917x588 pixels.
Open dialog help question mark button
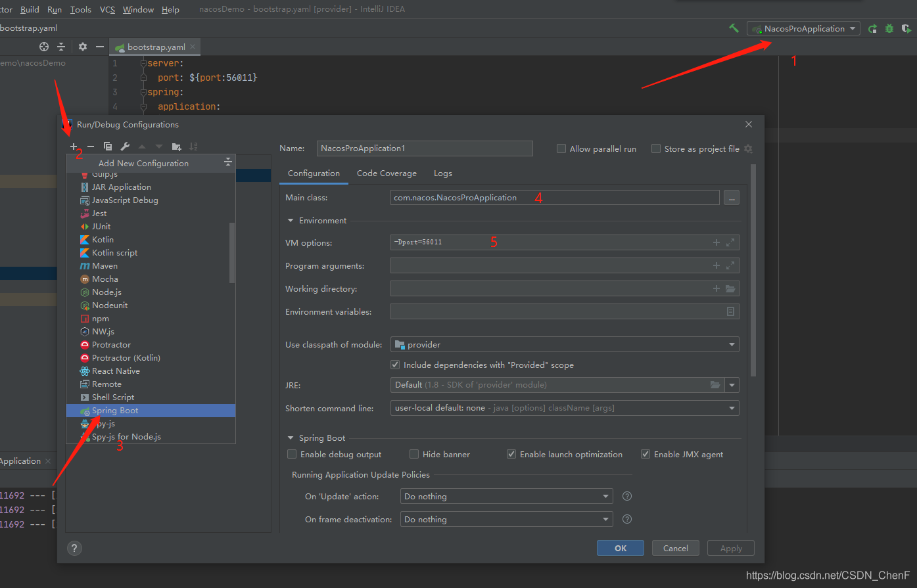point(74,548)
